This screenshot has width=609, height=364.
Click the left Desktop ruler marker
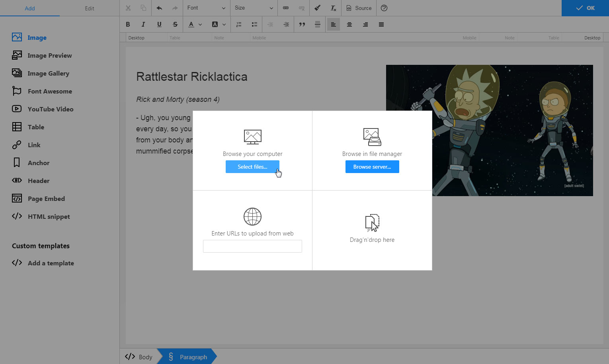point(136,38)
